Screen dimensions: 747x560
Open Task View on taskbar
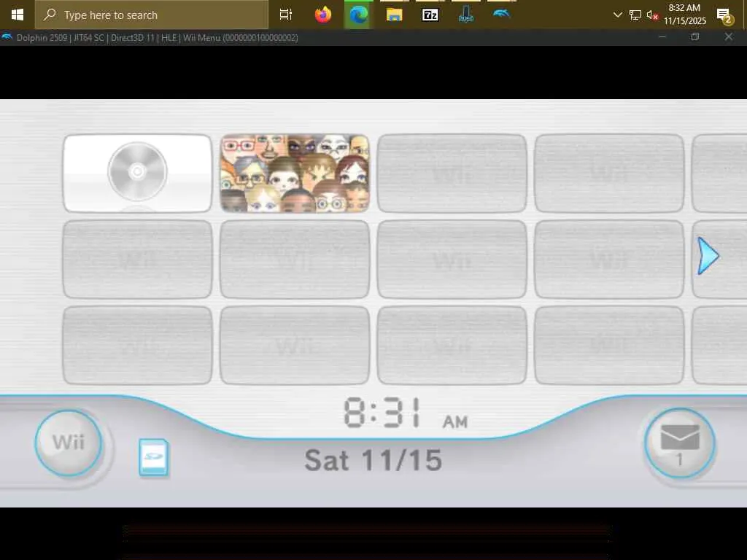pyautogui.click(x=286, y=15)
